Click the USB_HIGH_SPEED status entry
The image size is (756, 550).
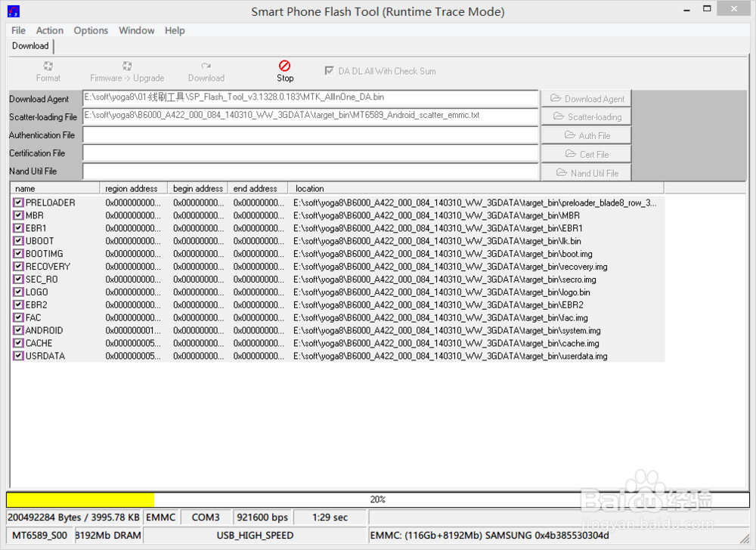tap(255, 535)
